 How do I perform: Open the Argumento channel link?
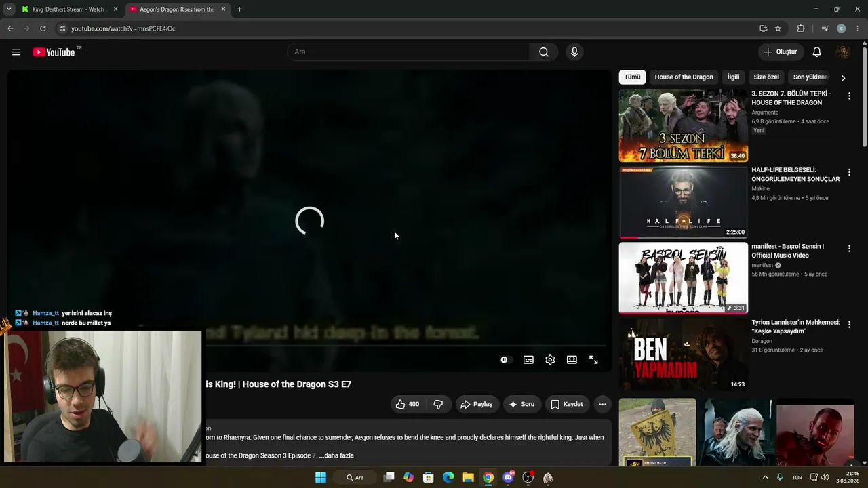[765, 113]
